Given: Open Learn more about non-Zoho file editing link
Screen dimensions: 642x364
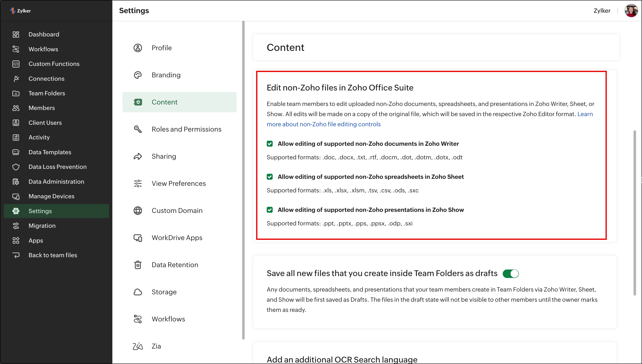Looking at the screenshot, I should pos(323,124).
